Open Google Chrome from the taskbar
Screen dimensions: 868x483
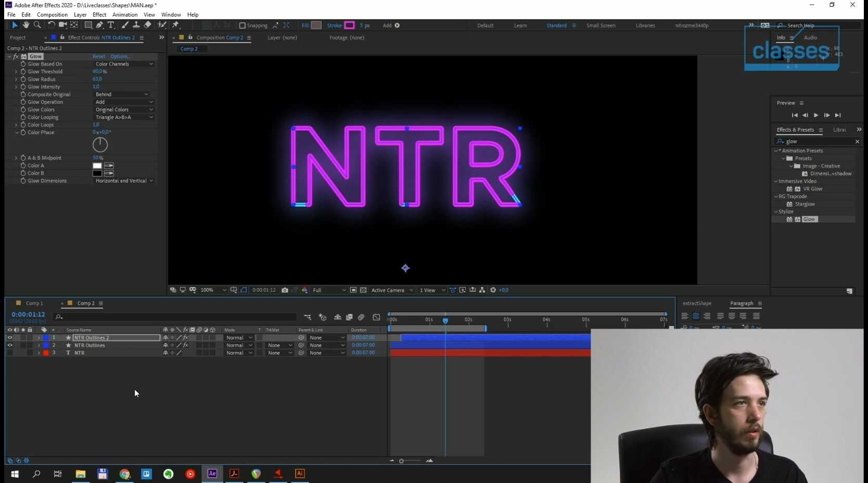point(125,474)
